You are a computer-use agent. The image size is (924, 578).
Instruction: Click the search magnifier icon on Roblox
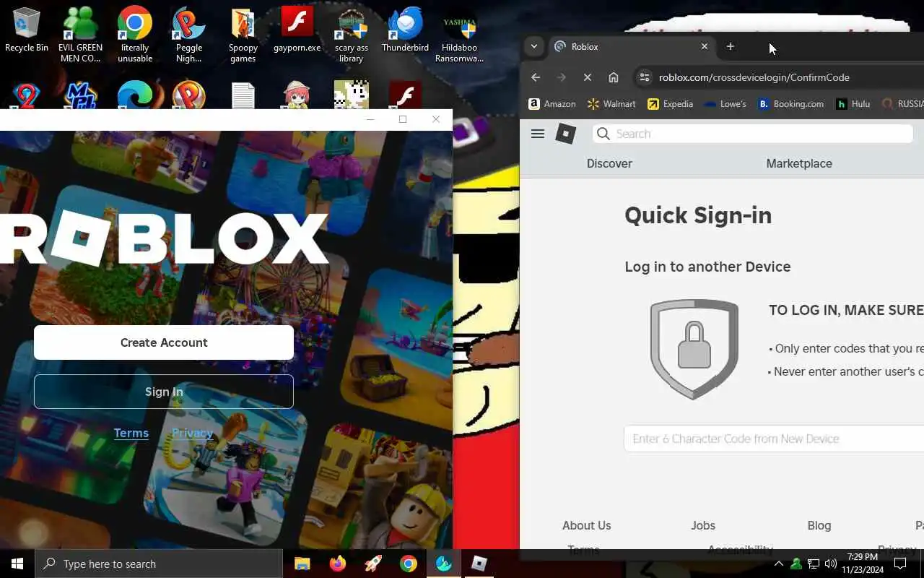(x=603, y=134)
